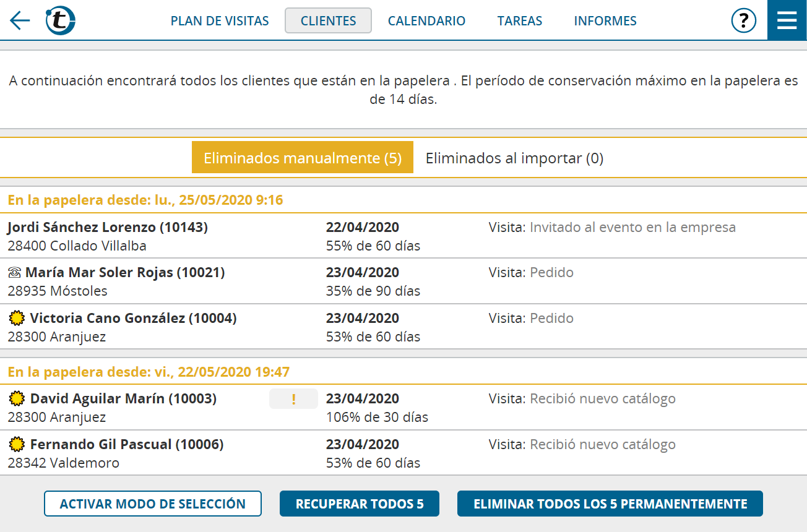Viewport: 807px width, 532px height.
Task: Click Visita: Pedido in María's row
Action: click(531, 272)
